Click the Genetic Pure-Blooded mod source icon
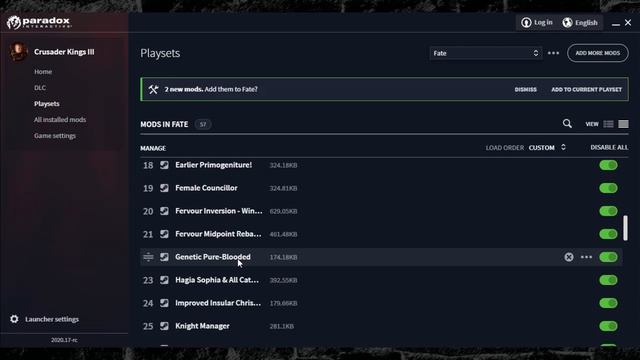 (164, 257)
